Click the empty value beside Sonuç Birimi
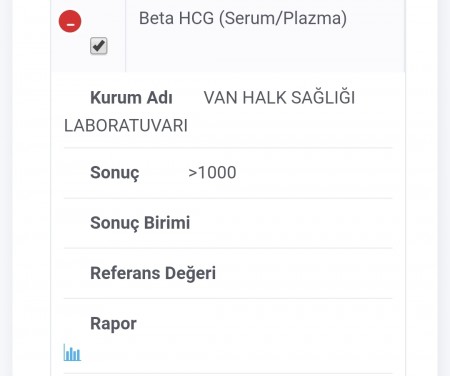Screen dimensions: 450x376 (x=290, y=223)
